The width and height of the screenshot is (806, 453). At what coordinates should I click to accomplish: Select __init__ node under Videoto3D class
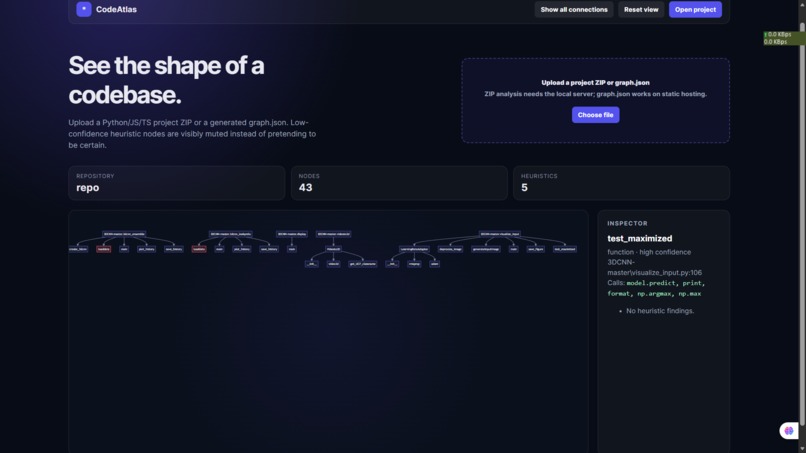312,264
